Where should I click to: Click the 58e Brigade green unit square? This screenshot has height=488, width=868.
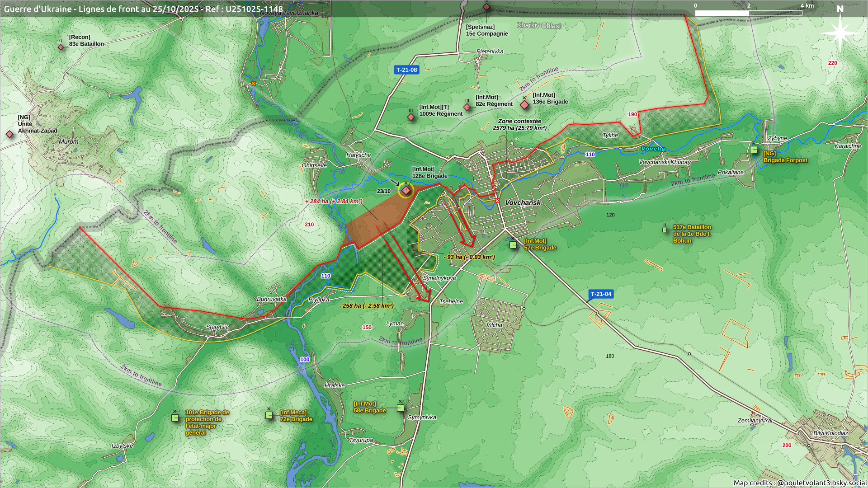click(400, 408)
